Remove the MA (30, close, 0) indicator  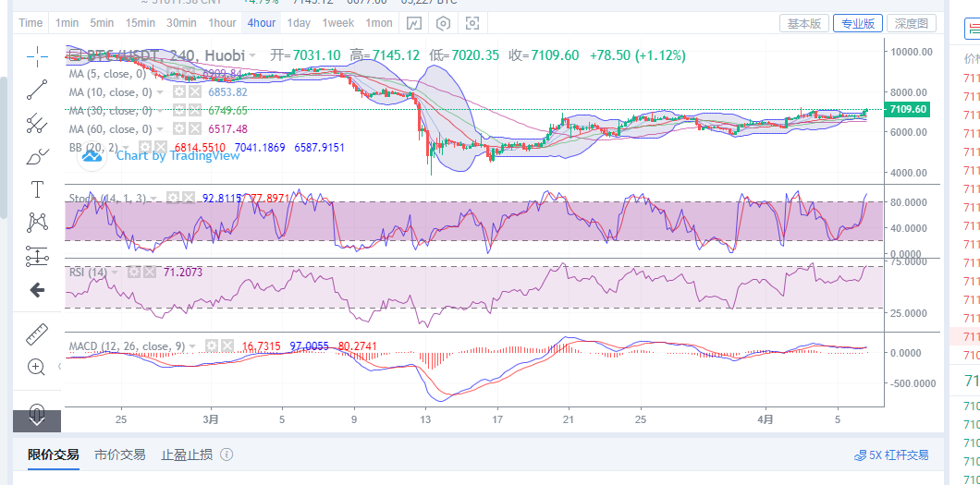(195, 111)
